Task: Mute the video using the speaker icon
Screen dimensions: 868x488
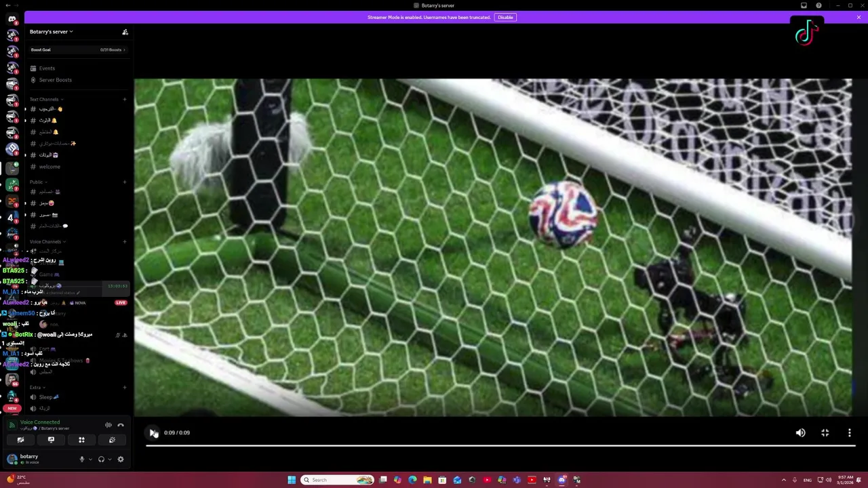Action: point(800,432)
